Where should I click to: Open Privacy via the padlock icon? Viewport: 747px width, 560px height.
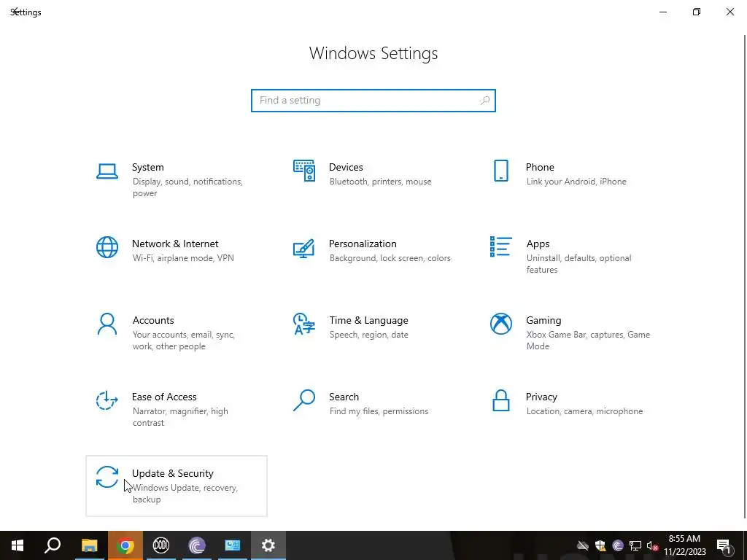point(500,400)
